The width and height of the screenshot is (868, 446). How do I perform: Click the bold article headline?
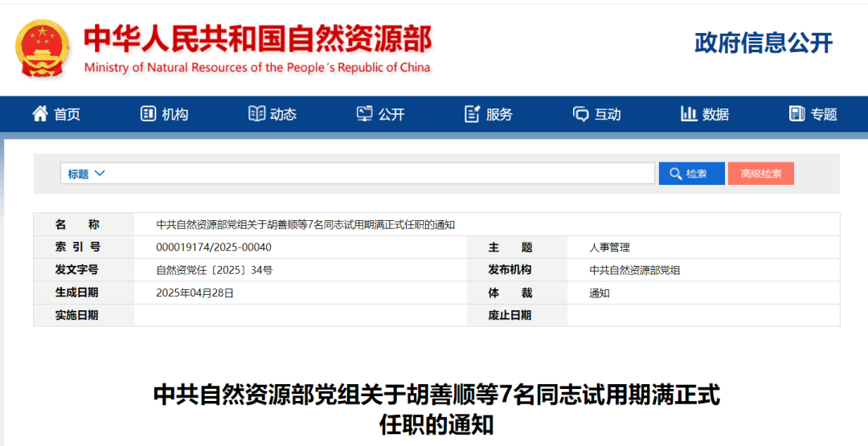[436, 410]
